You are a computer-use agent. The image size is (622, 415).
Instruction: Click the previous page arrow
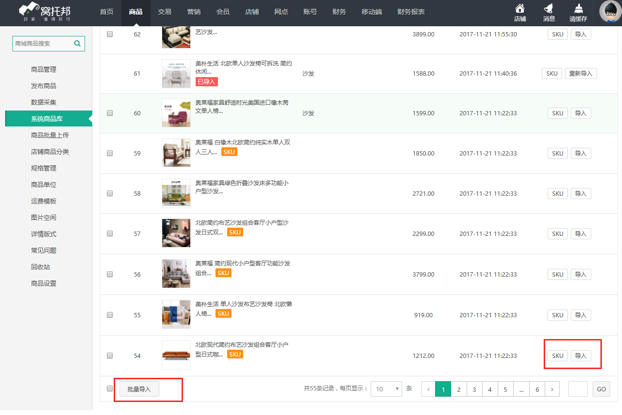[428, 389]
